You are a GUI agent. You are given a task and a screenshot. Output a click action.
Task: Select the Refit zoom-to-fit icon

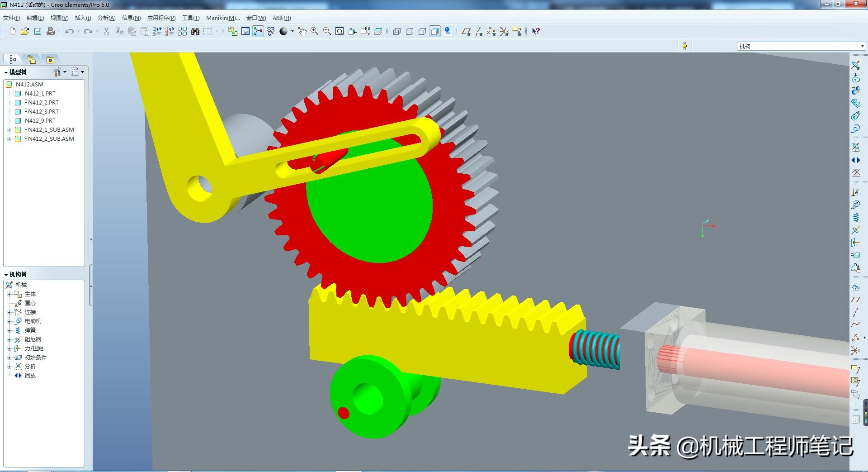[340, 31]
